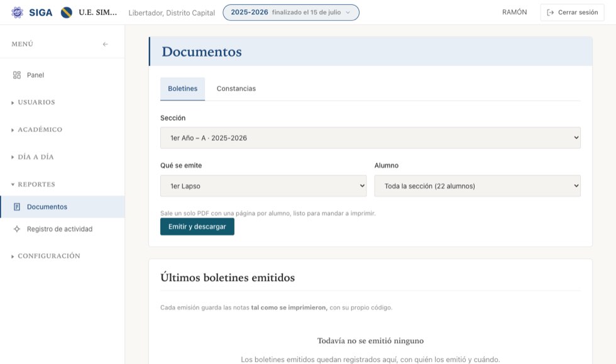
Task: Click the Panel grid icon
Action: [17, 75]
